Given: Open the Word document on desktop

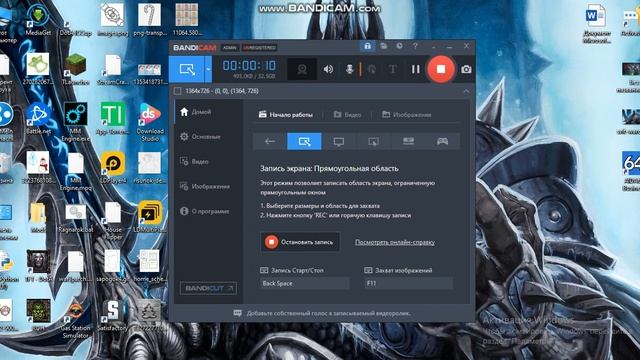Looking at the screenshot, I should pos(596,25).
